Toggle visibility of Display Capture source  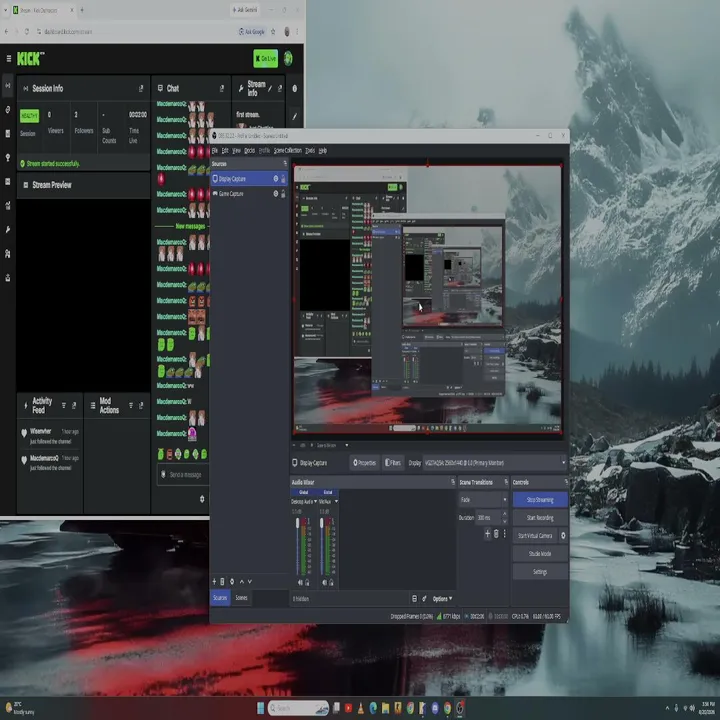pyautogui.click(x=276, y=179)
